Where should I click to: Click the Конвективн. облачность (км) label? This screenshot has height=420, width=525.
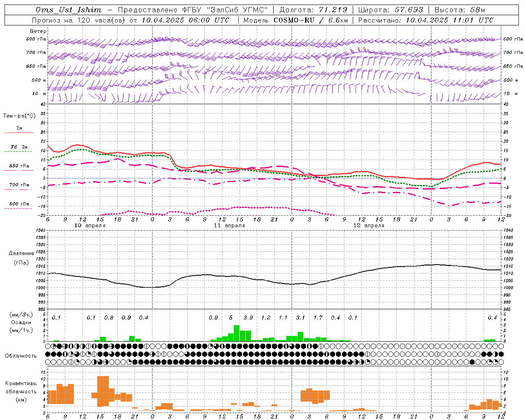click(21, 392)
